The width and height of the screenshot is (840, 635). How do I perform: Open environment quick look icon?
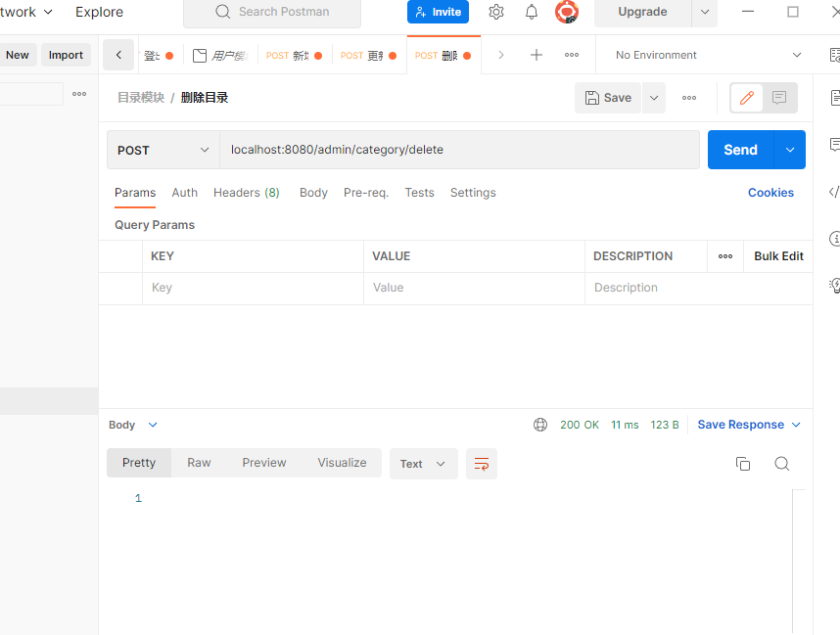(835, 55)
